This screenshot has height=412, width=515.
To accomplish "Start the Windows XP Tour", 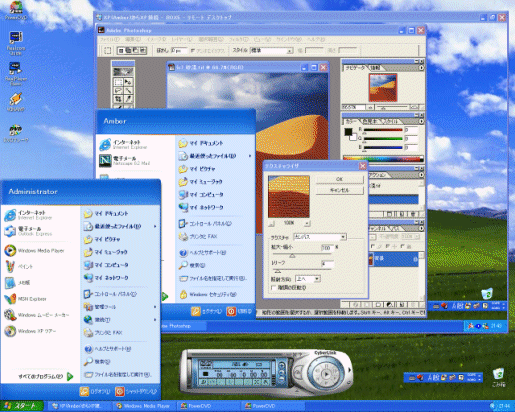I will (30, 331).
